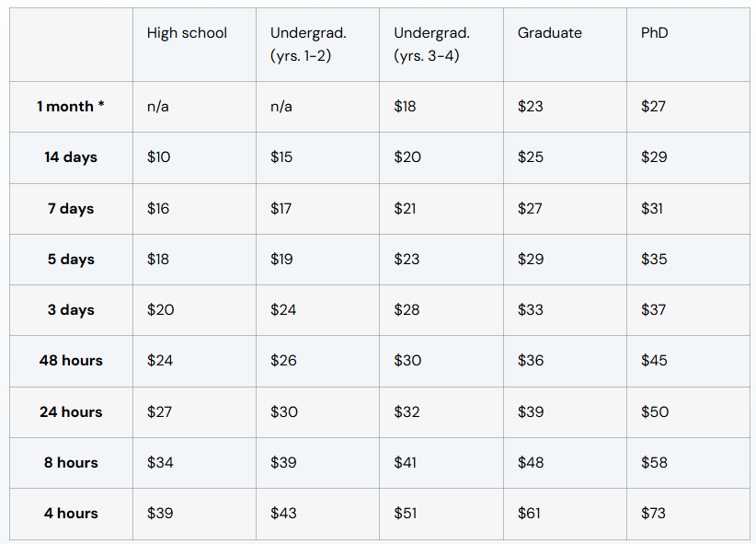The image size is (756, 544).
Task: Select the 4 hours row label
Action: (71, 513)
